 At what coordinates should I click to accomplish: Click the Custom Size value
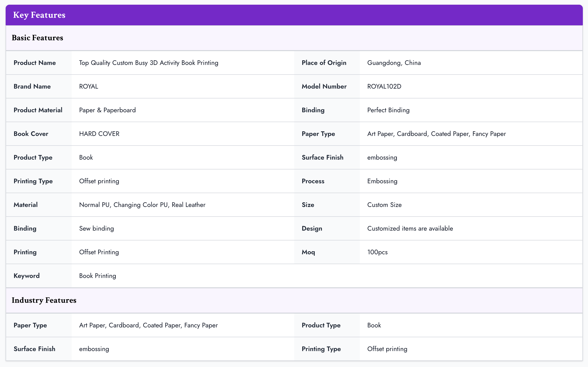384,205
